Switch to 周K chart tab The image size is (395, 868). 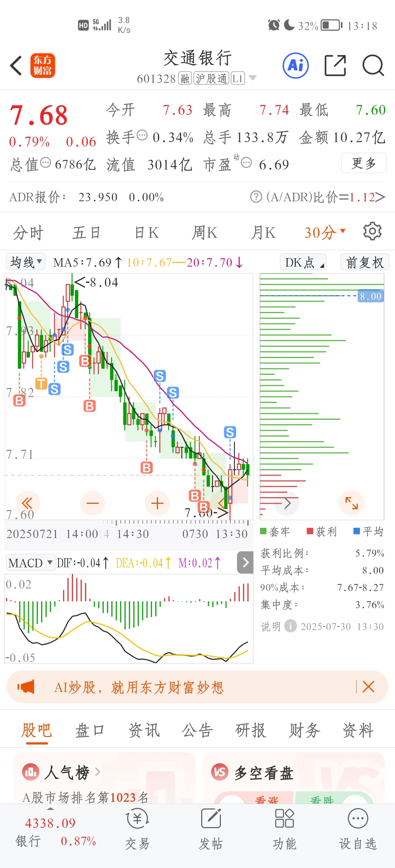pyautogui.click(x=204, y=232)
